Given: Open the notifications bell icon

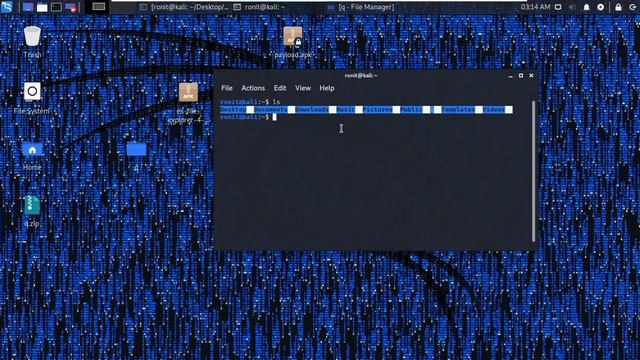Looking at the screenshot, I should 587,7.
